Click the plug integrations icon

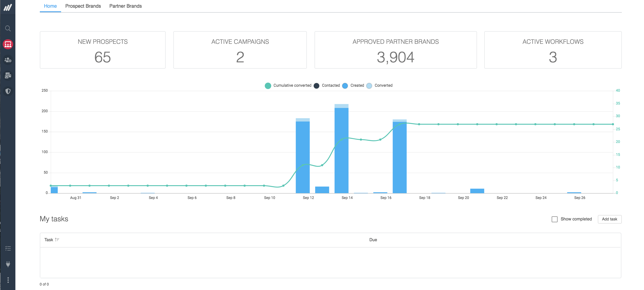click(x=8, y=264)
